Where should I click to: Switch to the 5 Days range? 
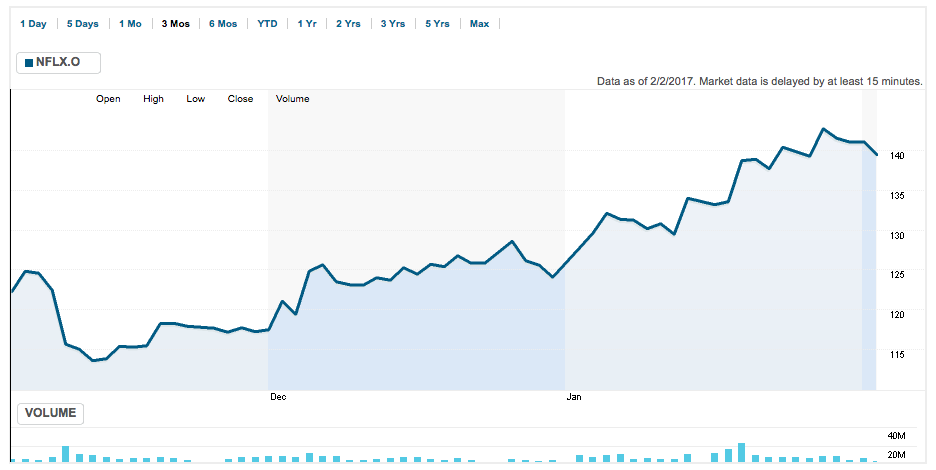tap(83, 23)
